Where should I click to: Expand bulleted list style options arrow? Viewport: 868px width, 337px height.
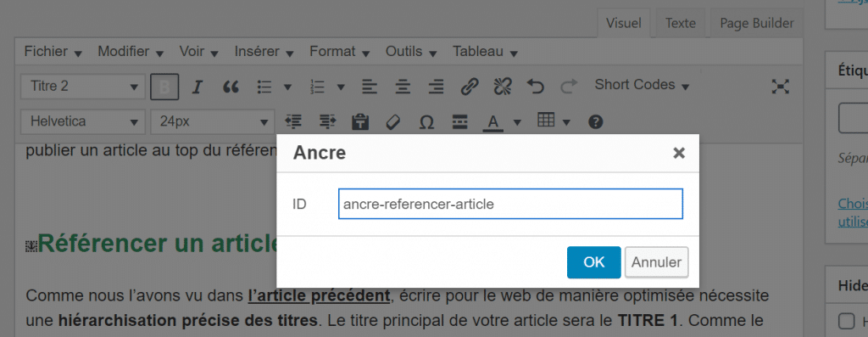287,87
